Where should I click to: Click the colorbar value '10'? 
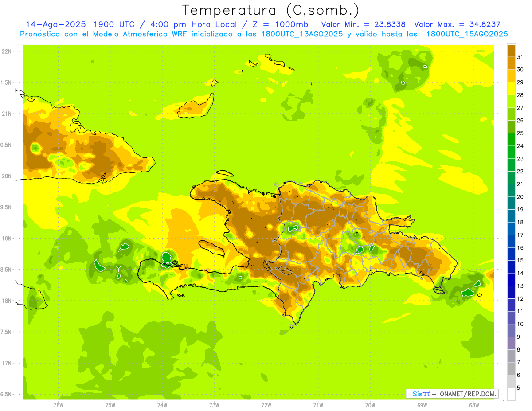[520, 324]
